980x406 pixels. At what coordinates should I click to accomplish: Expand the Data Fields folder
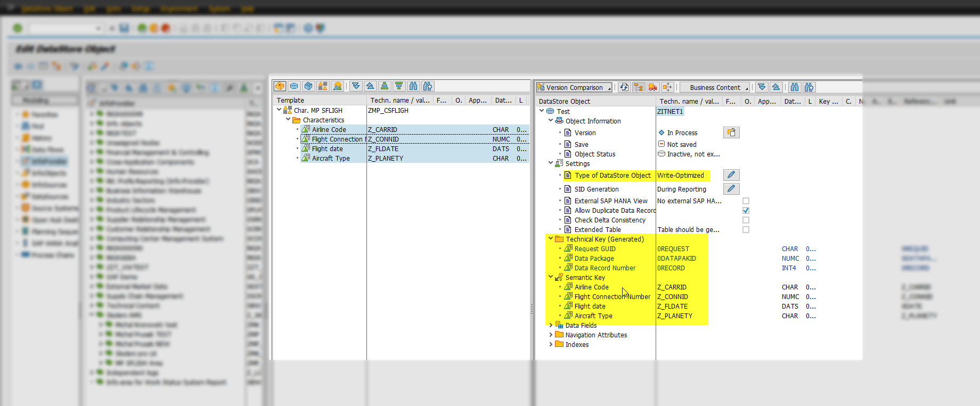point(551,325)
